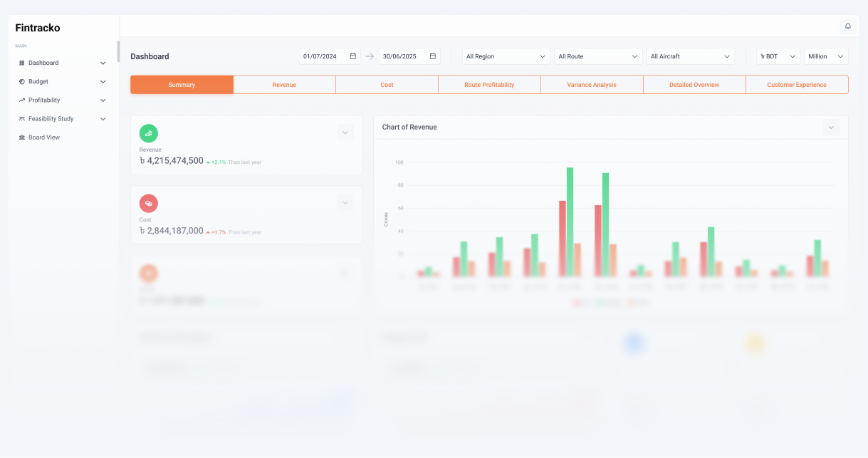Change the BDT currency selector
Viewport: 868px width, 458px height.
[x=778, y=56]
